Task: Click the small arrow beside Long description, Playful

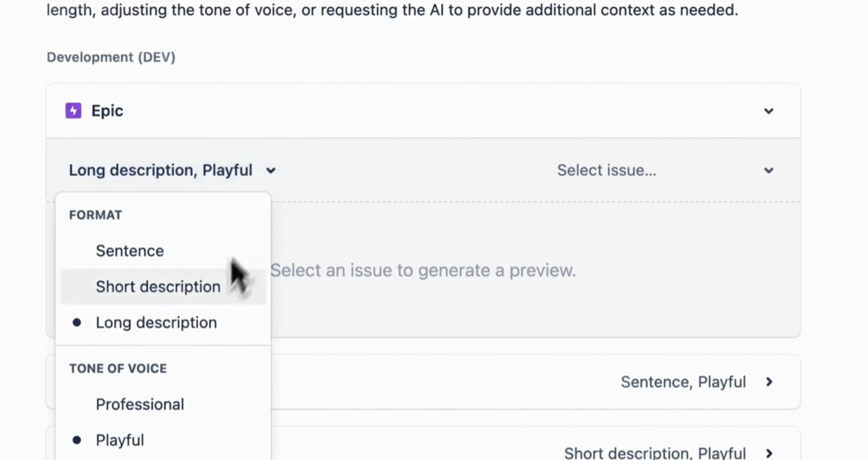Action: (x=271, y=171)
